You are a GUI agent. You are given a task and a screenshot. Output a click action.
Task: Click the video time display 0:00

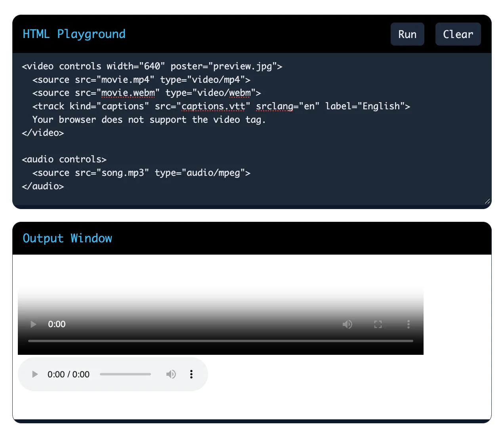[57, 324]
